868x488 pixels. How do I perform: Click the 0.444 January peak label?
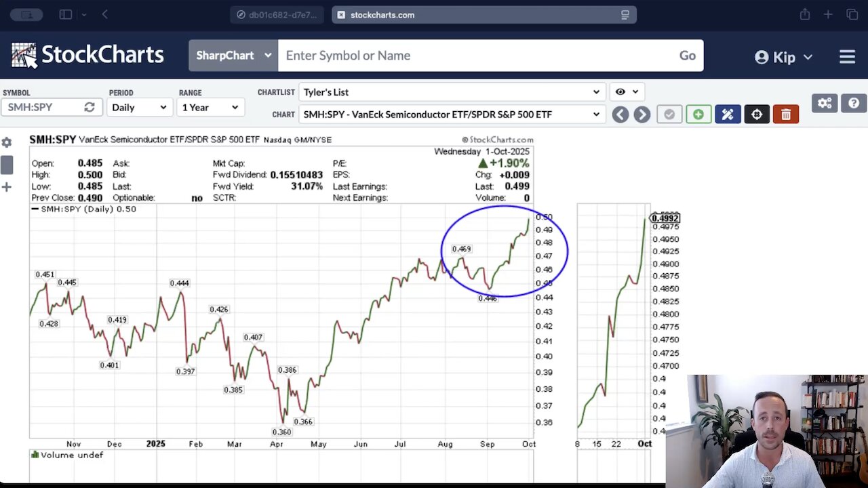[179, 283]
